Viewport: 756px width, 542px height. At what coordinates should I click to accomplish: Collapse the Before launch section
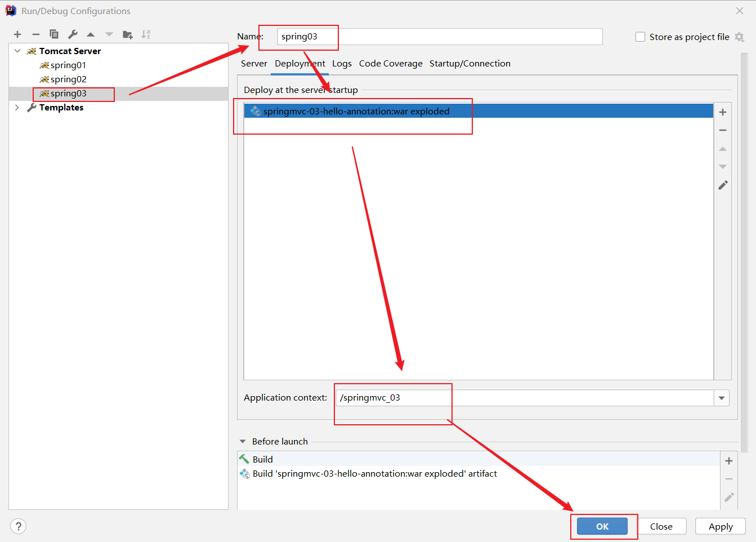243,442
